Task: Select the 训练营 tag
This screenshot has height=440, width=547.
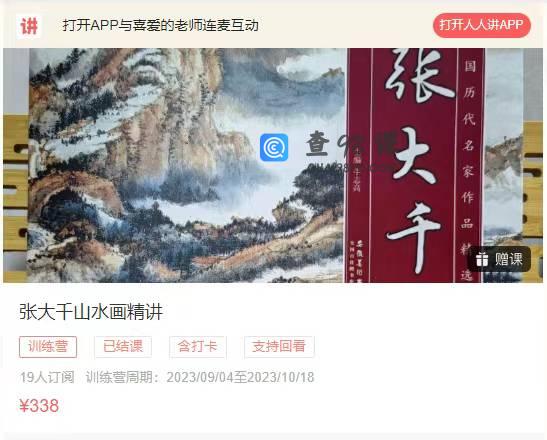Action: tap(48, 347)
